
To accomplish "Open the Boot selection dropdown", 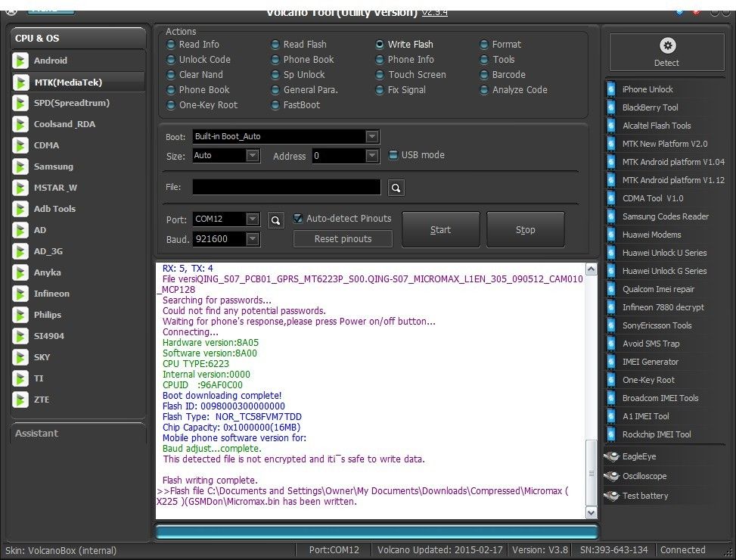I will tap(372, 137).
